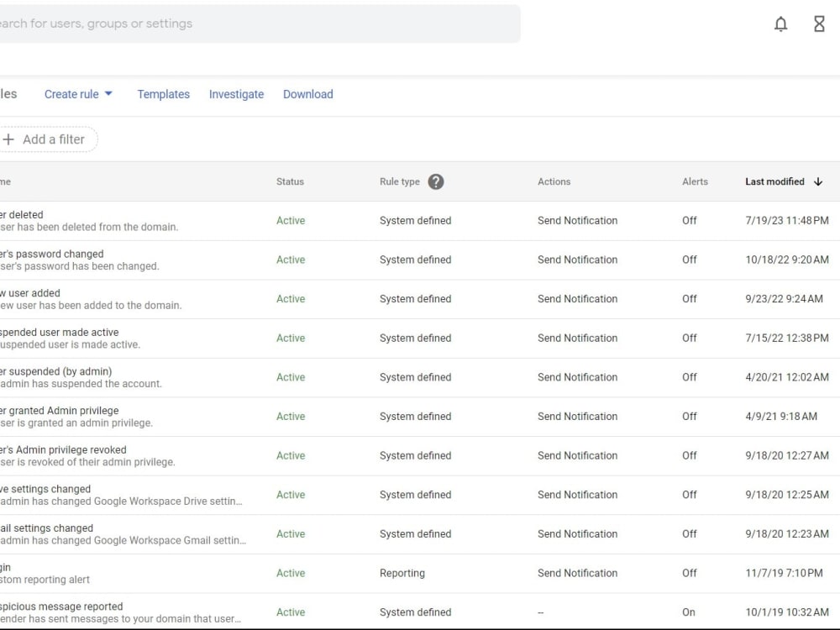Screen dimensions: 840x630
Task: Click the Add a filter chip
Action: (x=48, y=139)
